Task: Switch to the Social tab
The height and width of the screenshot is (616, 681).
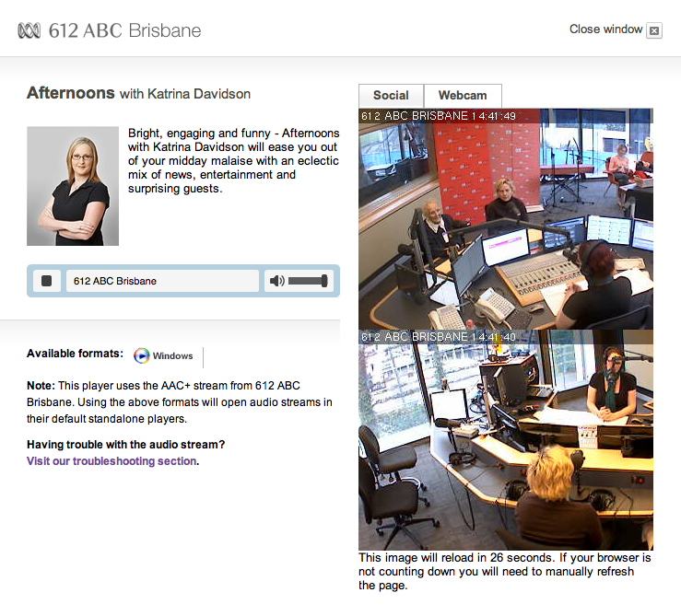Action: [x=391, y=96]
